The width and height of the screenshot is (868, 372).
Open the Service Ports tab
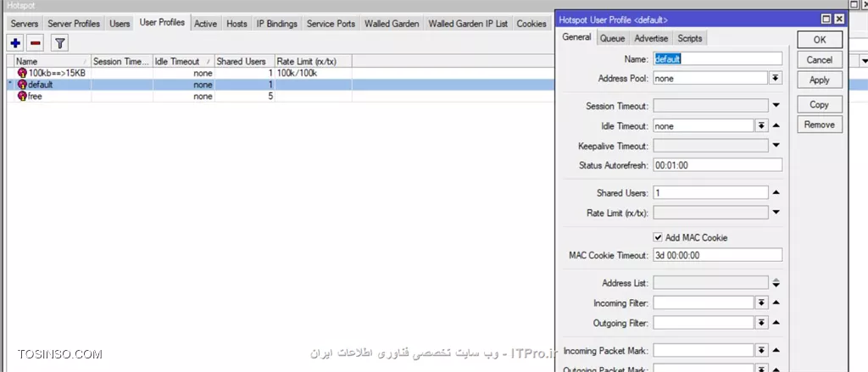click(x=331, y=24)
